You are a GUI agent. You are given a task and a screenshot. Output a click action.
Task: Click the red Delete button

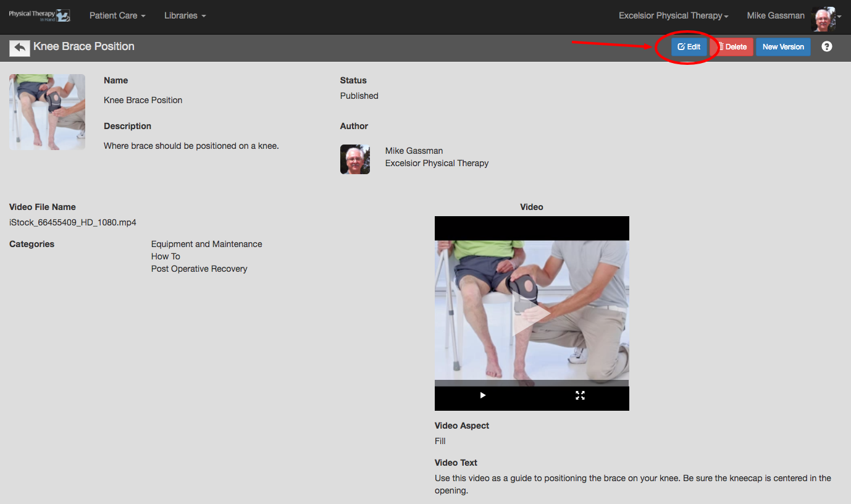(x=732, y=47)
